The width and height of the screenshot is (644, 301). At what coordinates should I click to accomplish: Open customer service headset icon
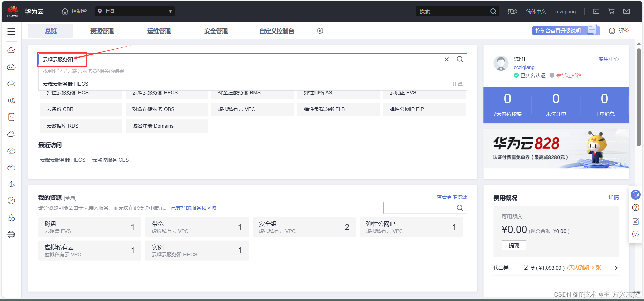(x=636, y=194)
